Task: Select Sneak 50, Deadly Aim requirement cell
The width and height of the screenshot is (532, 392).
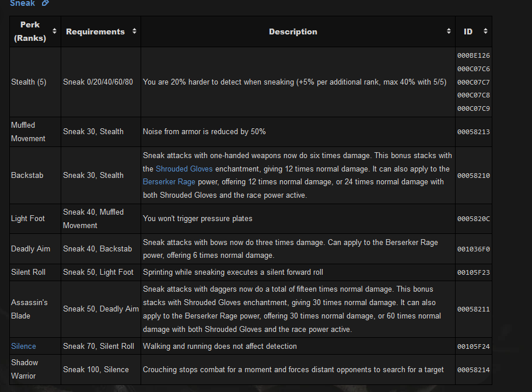Action: [x=101, y=309]
